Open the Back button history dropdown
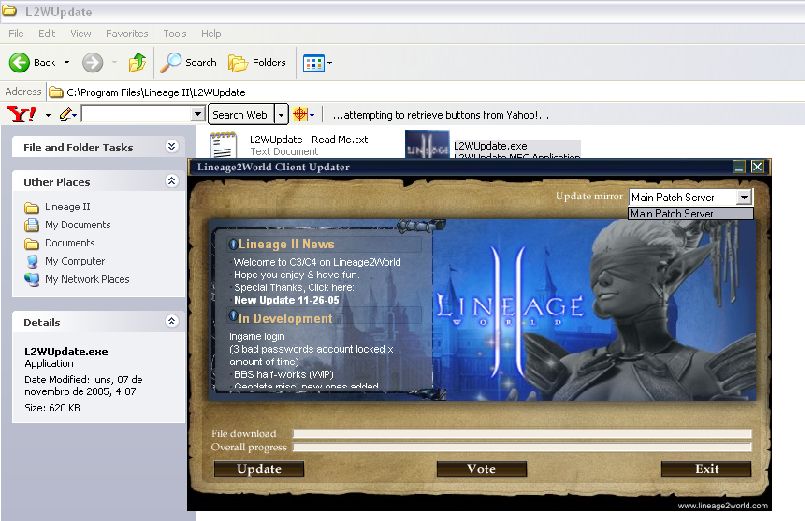The height and width of the screenshot is (521, 805). pos(67,63)
